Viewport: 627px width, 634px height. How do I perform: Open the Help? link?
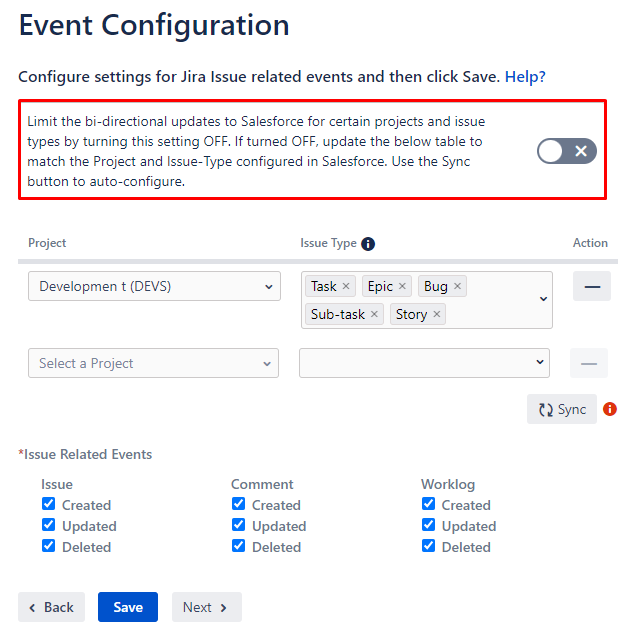[525, 76]
